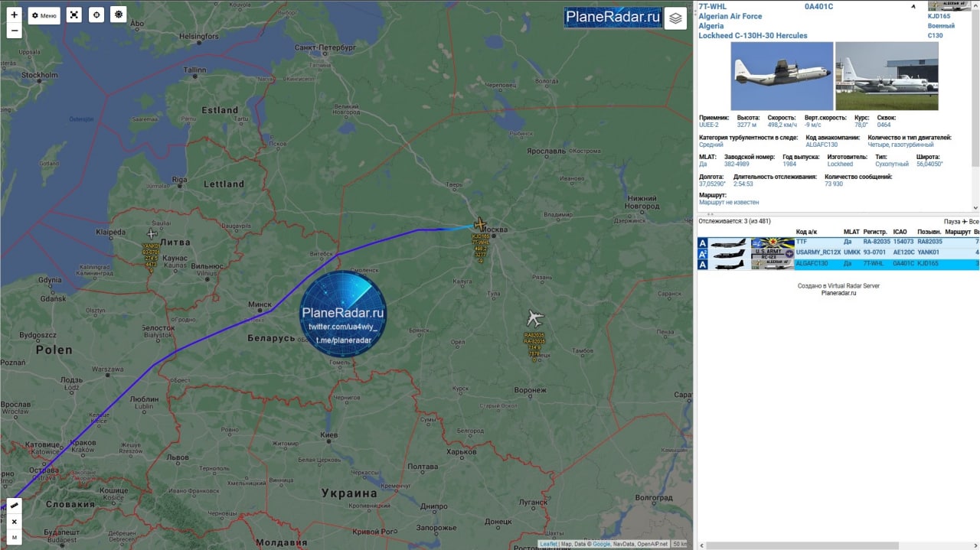Screen dimensions: 980x550
Task: Open the second C-130 hangar photo
Action: point(887,76)
